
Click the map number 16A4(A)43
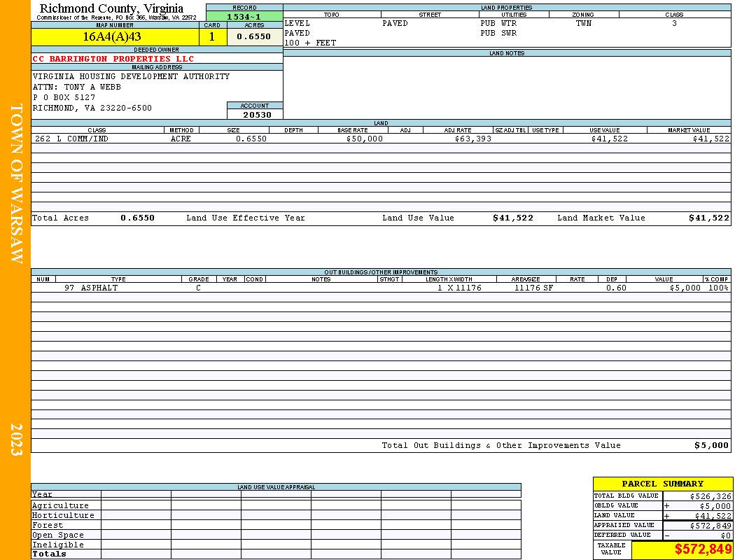coord(112,36)
